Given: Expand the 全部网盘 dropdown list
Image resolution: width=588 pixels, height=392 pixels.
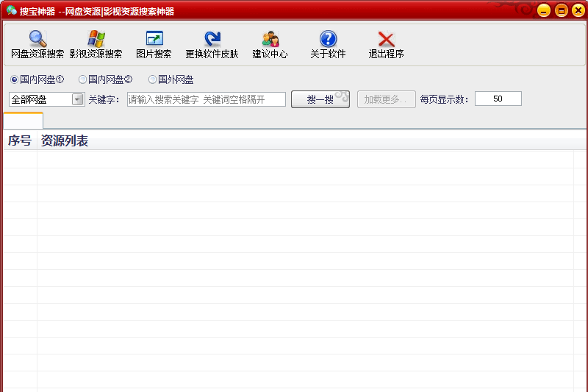Looking at the screenshot, I should point(78,99).
